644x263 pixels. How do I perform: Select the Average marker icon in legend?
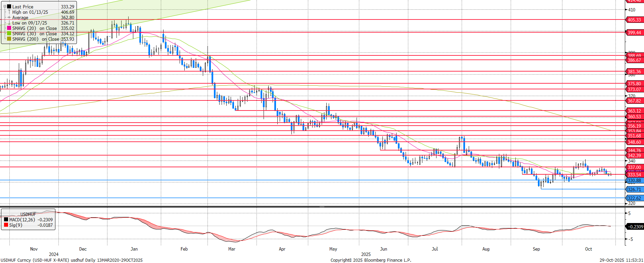click(9, 17)
